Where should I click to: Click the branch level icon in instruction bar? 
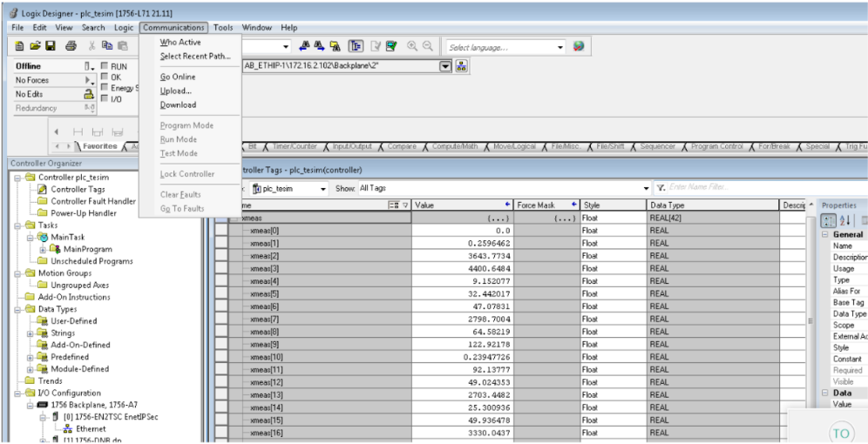click(117, 132)
